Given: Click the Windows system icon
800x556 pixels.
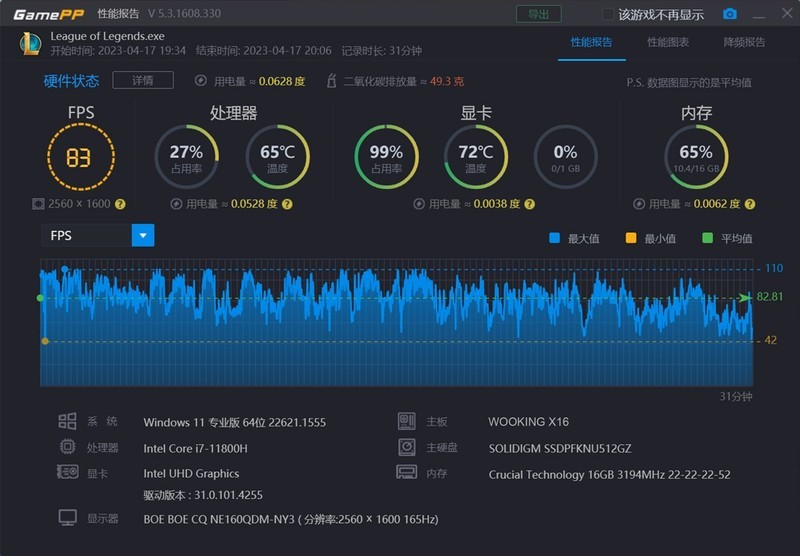Looking at the screenshot, I should pos(67,421).
